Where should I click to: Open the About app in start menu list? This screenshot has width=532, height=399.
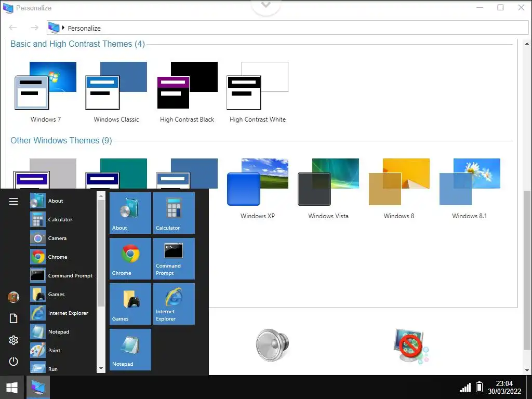(x=62, y=201)
